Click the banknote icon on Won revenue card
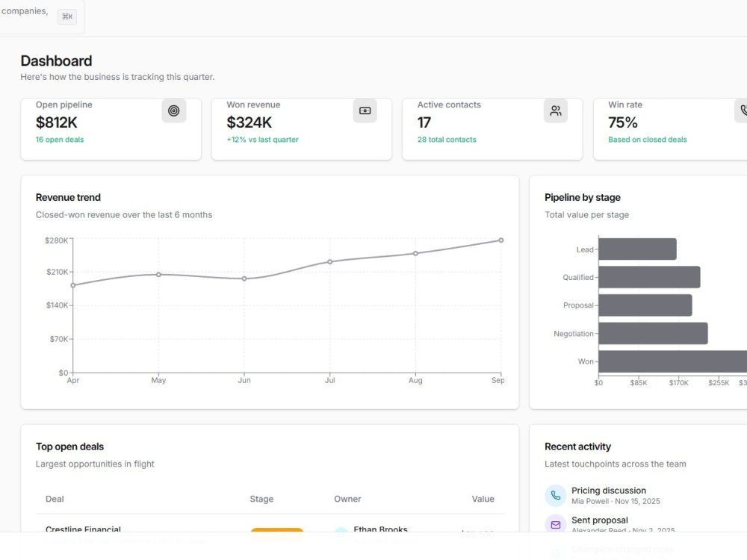 tap(365, 111)
